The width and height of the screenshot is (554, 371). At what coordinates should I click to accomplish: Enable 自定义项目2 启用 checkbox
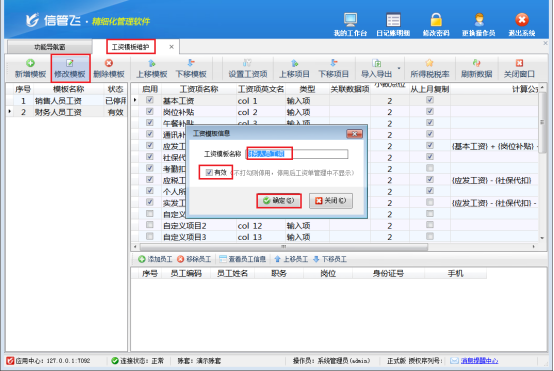coord(150,225)
